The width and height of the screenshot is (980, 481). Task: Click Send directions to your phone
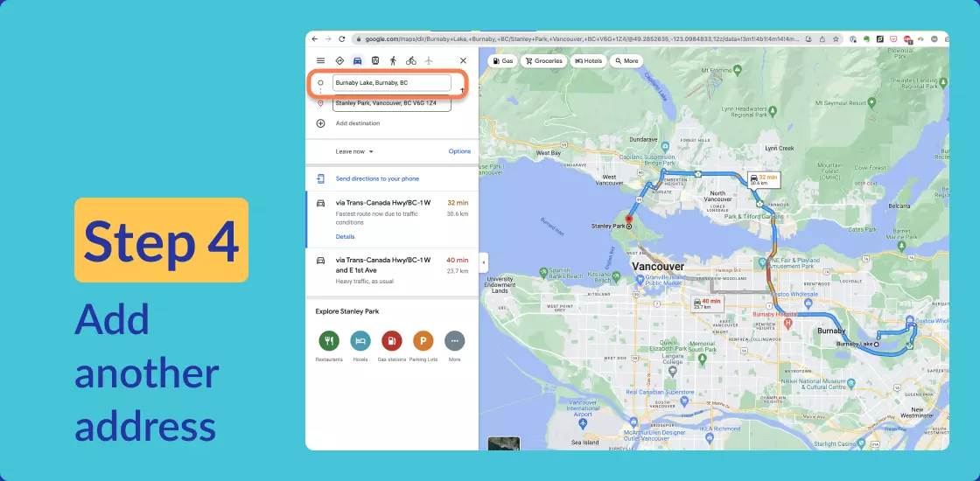[377, 178]
